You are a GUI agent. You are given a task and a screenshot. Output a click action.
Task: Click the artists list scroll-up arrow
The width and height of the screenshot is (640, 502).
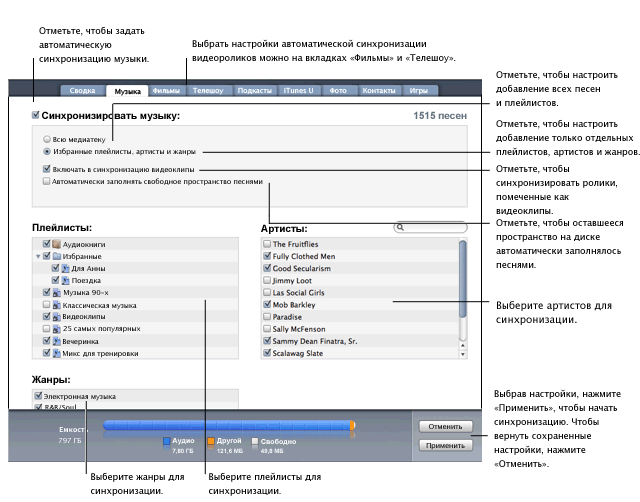coord(462,345)
